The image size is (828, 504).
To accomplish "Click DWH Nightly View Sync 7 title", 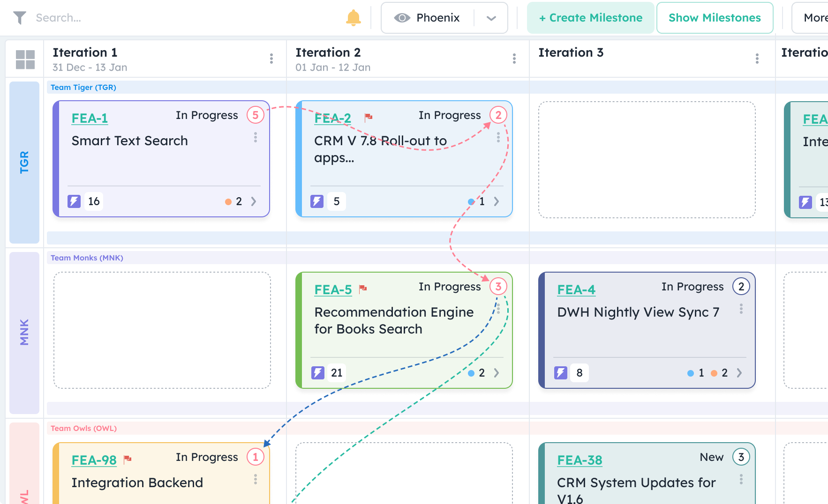I will (x=638, y=312).
